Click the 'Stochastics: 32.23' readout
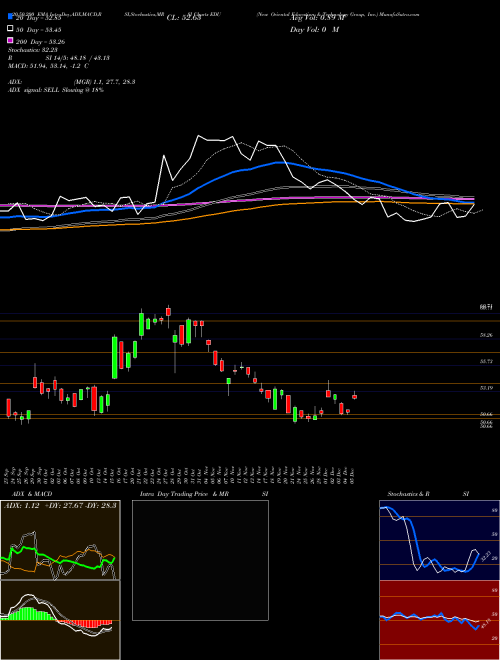This screenshot has width=500, height=660. click(32, 50)
